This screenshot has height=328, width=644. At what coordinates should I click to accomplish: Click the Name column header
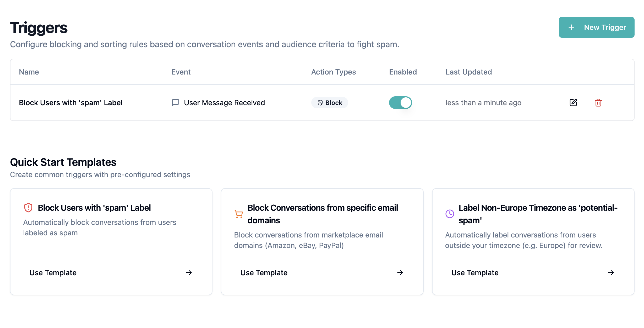point(29,72)
